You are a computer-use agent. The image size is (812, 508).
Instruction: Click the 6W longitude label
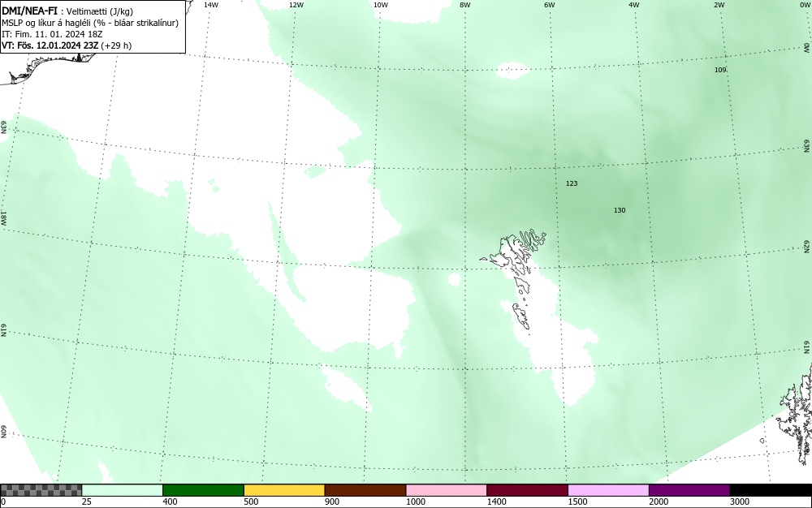[x=550, y=5]
